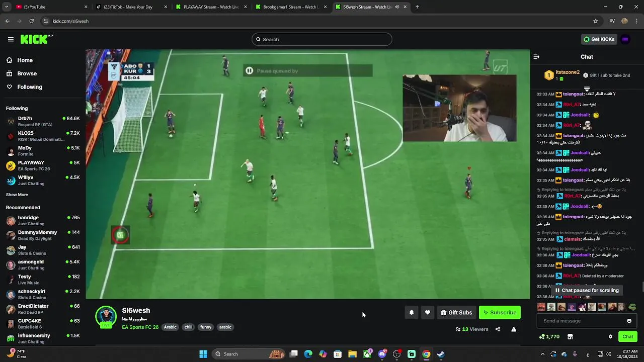
Task: Click the green Chat send button
Action: pyautogui.click(x=628, y=336)
